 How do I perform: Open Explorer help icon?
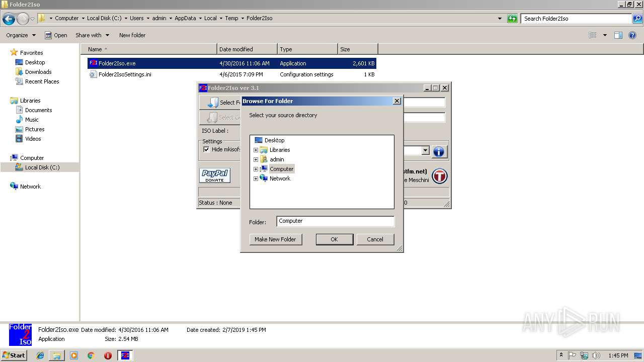click(x=632, y=35)
